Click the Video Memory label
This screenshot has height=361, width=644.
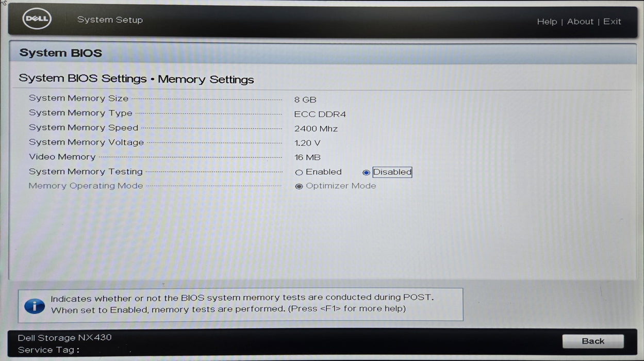click(x=62, y=157)
